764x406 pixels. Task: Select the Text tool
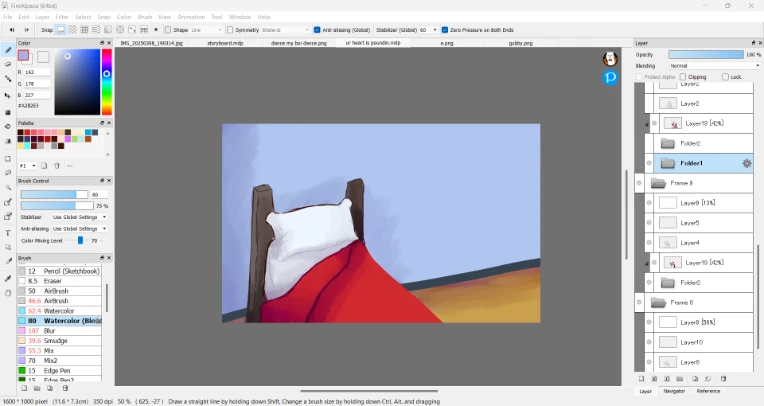(8, 233)
